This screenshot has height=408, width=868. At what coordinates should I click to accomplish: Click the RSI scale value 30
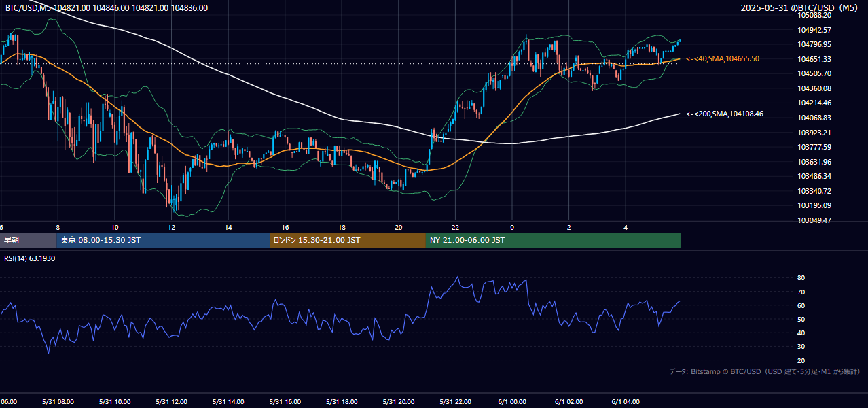click(801, 346)
